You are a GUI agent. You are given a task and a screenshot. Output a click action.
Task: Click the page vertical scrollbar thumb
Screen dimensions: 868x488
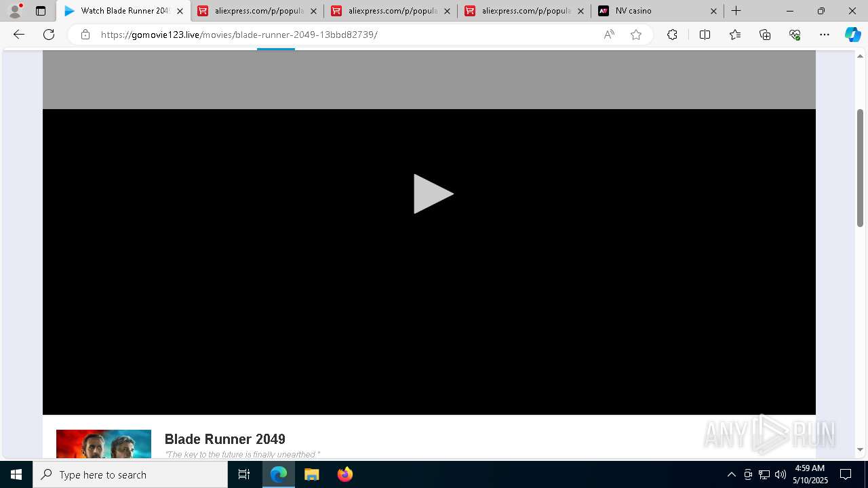coord(860,168)
